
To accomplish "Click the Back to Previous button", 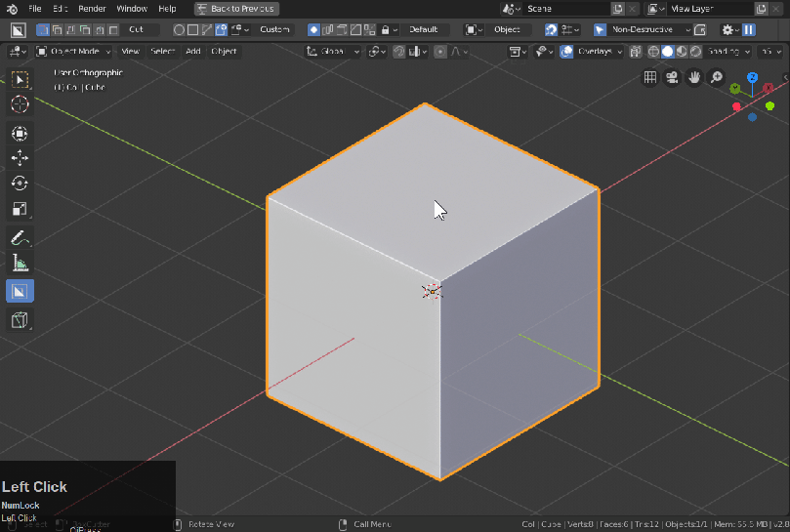I will 236,9.
